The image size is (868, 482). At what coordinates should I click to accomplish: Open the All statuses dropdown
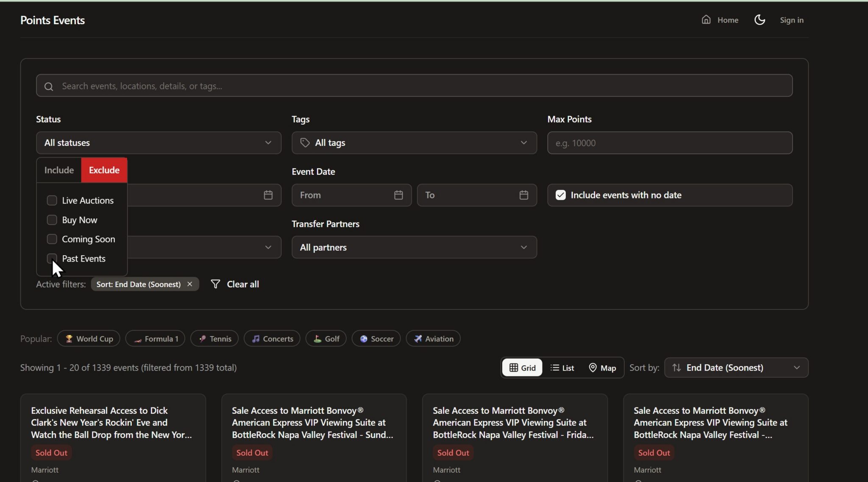159,143
